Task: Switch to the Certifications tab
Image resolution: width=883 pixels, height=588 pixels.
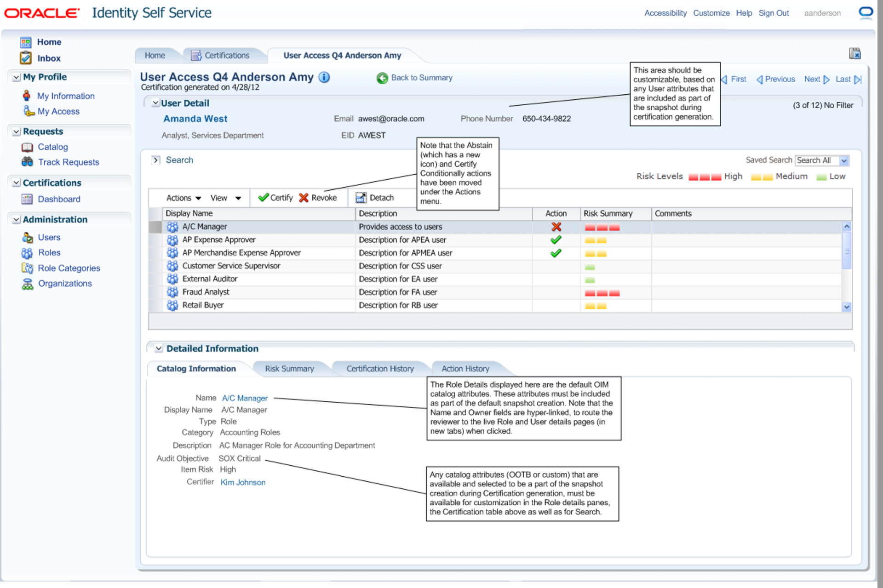Action: point(226,55)
